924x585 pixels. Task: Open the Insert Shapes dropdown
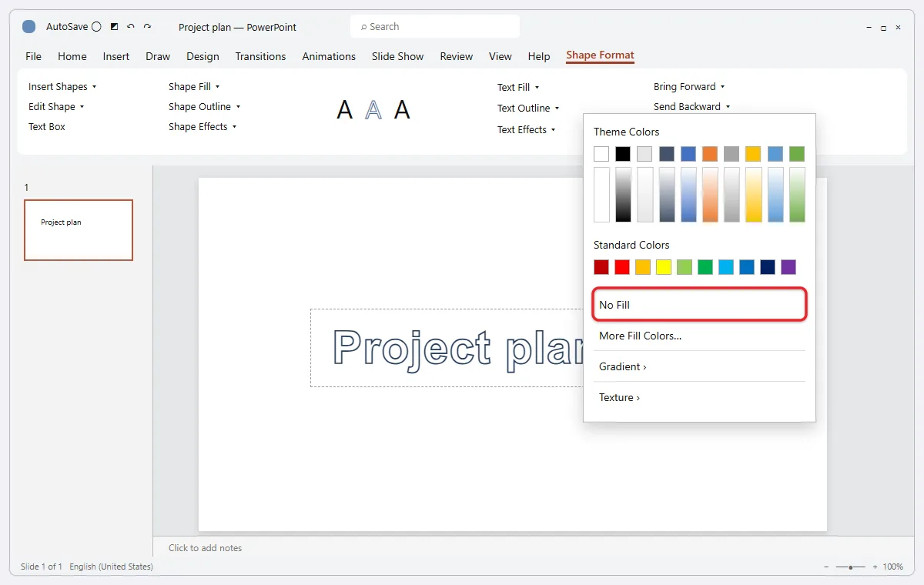tap(62, 86)
